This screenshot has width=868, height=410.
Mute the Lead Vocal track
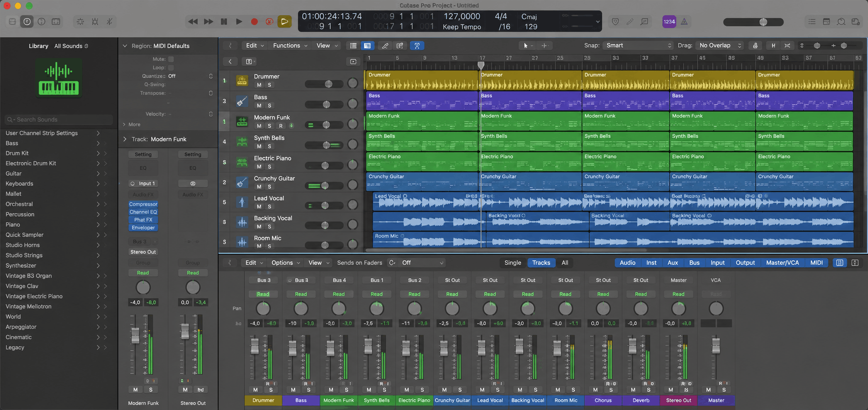259,206
